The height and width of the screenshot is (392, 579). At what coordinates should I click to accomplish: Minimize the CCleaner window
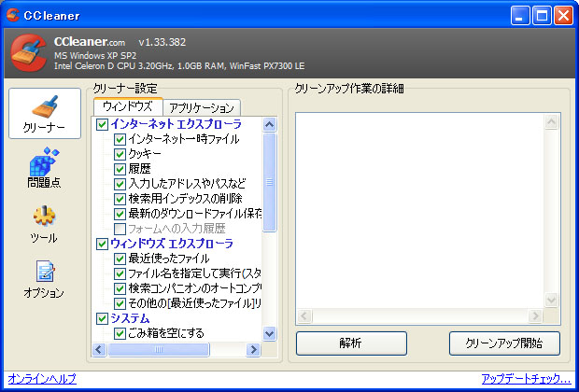point(520,16)
